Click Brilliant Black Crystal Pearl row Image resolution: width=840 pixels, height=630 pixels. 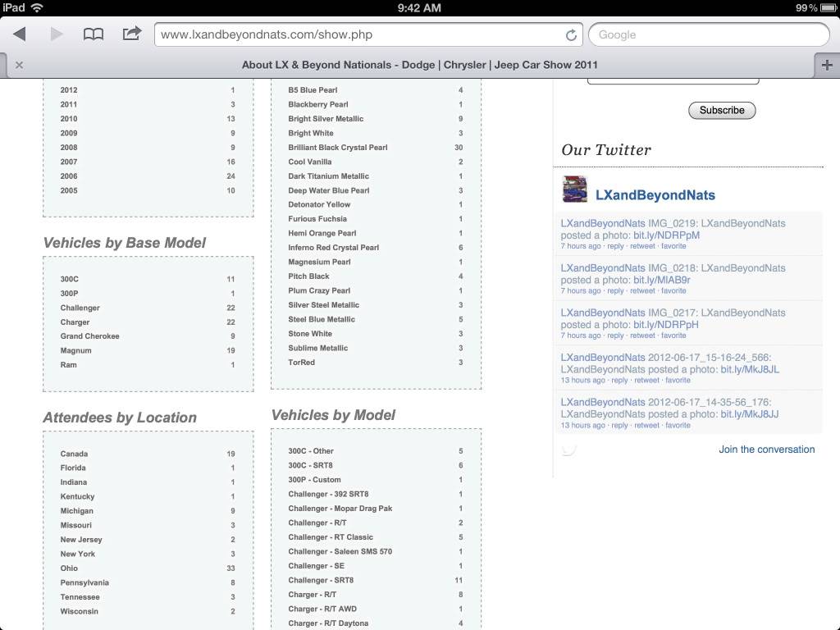click(x=376, y=148)
